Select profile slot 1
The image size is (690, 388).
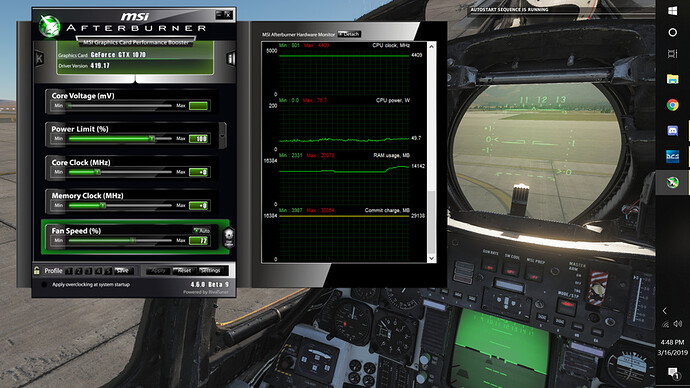tap(69, 271)
